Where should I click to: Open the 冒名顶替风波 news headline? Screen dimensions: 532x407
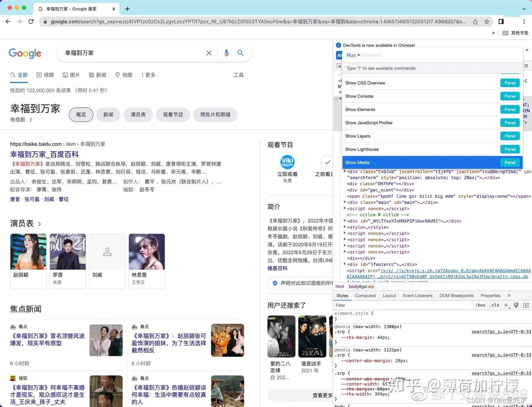tap(47, 339)
